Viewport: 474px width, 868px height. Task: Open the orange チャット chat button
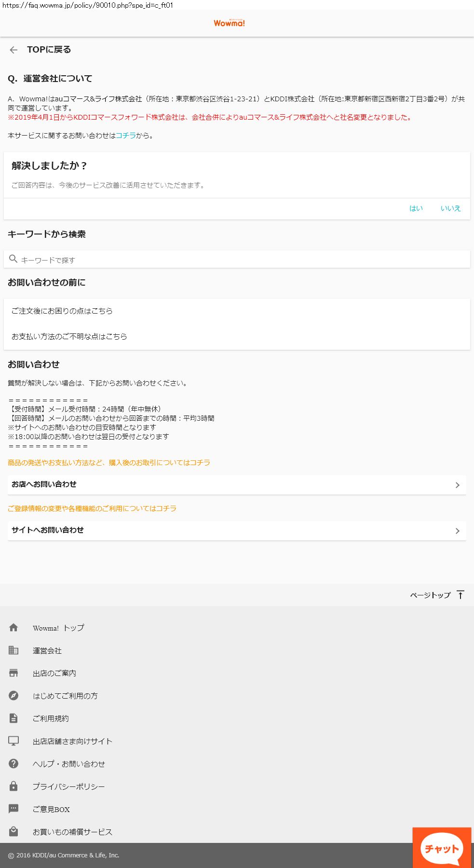[x=441, y=848]
